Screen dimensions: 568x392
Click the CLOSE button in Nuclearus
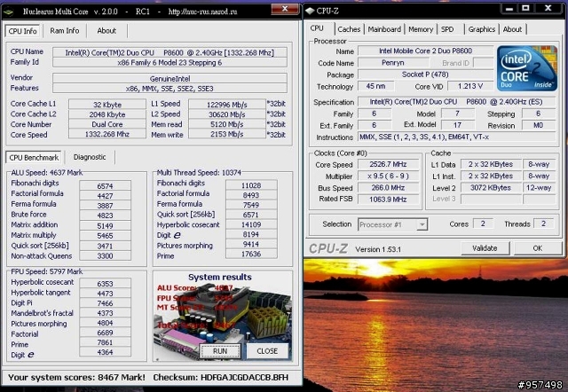coord(267,351)
